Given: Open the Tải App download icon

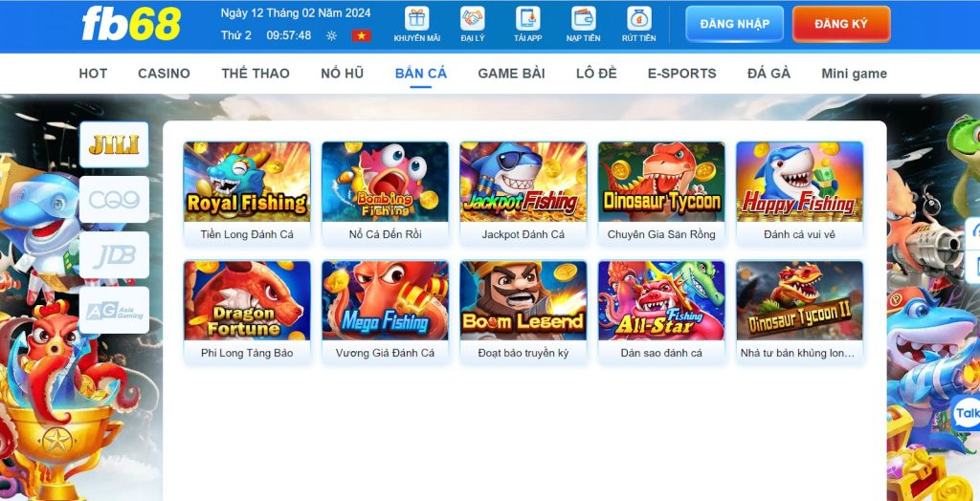Looking at the screenshot, I should tap(528, 19).
